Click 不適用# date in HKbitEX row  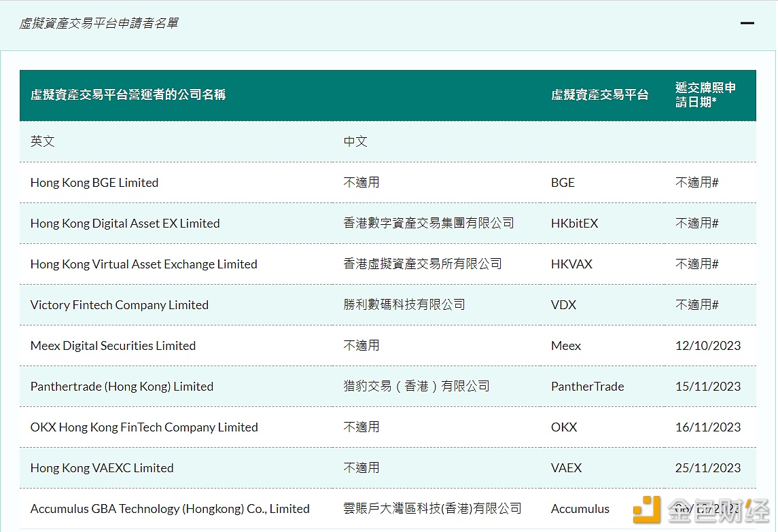click(697, 224)
